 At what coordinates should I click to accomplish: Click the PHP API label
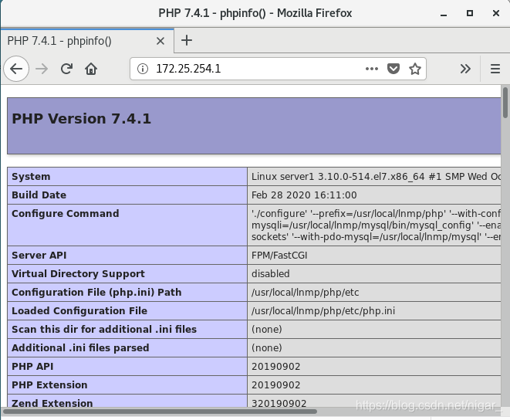click(x=32, y=367)
